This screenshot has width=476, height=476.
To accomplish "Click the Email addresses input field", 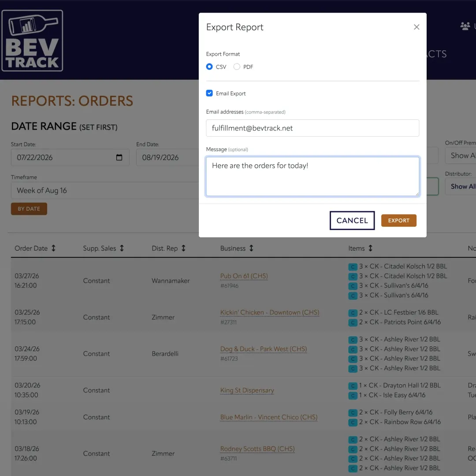I will tap(312, 128).
